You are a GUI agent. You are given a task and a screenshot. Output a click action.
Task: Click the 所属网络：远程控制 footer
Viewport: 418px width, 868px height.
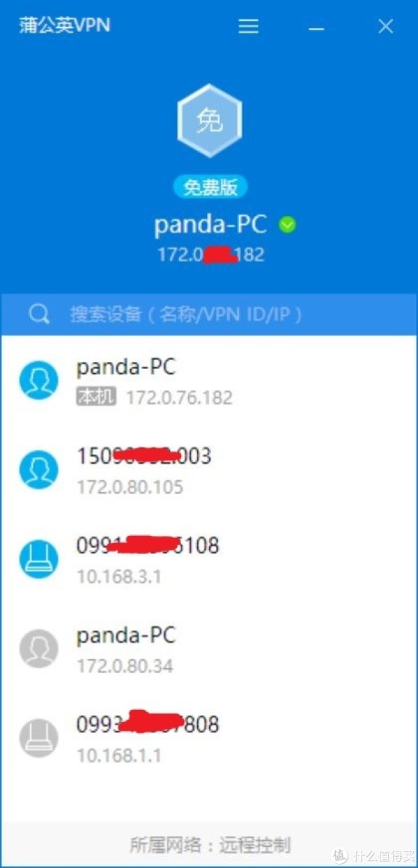coord(210,845)
